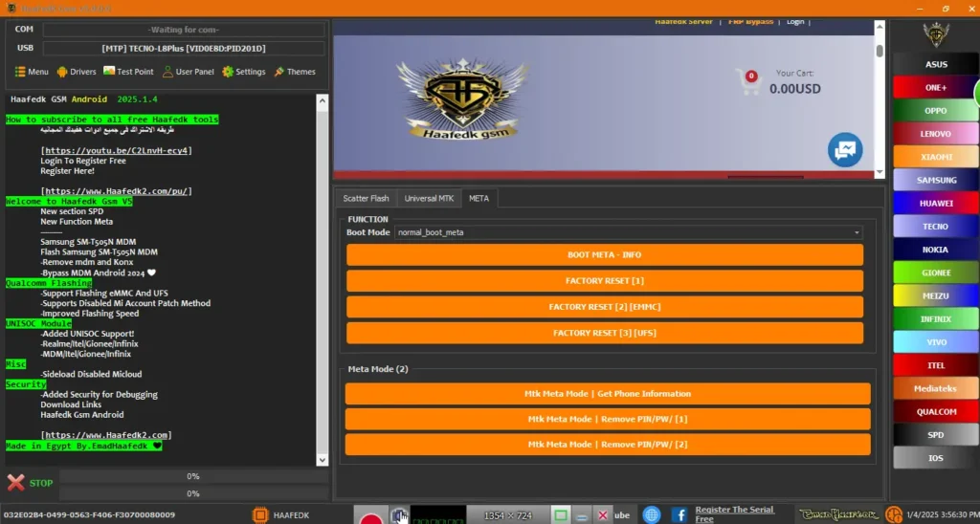Viewport: 980px width, 524px height.
Task: Click FACTORY RESET [3] [UFS] button
Action: point(605,333)
